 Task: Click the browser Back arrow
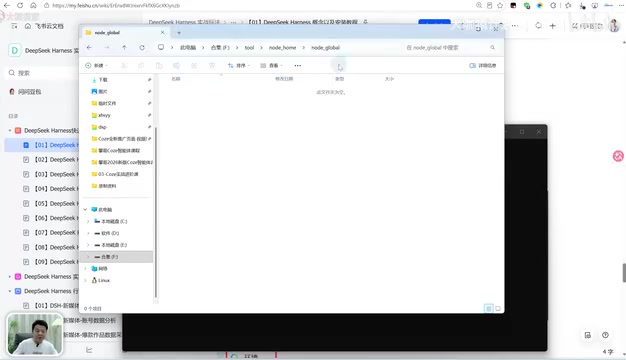7,6
